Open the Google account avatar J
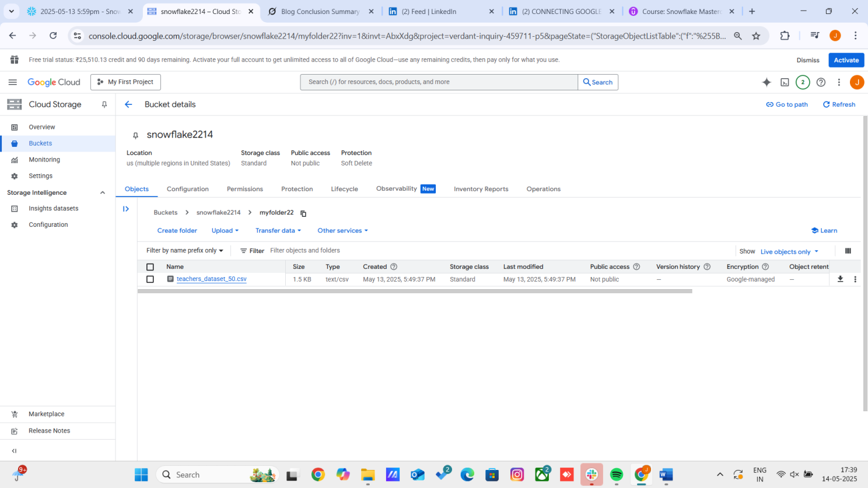This screenshot has height=488, width=868. [857, 82]
